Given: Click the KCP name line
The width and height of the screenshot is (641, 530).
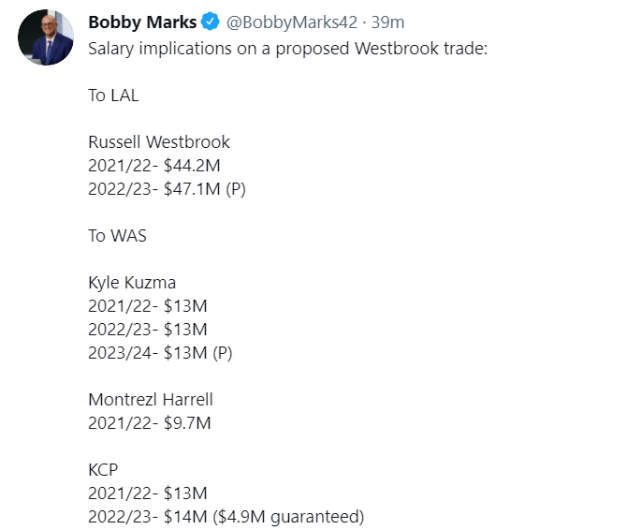Looking at the screenshot, I should coord(104,470).
